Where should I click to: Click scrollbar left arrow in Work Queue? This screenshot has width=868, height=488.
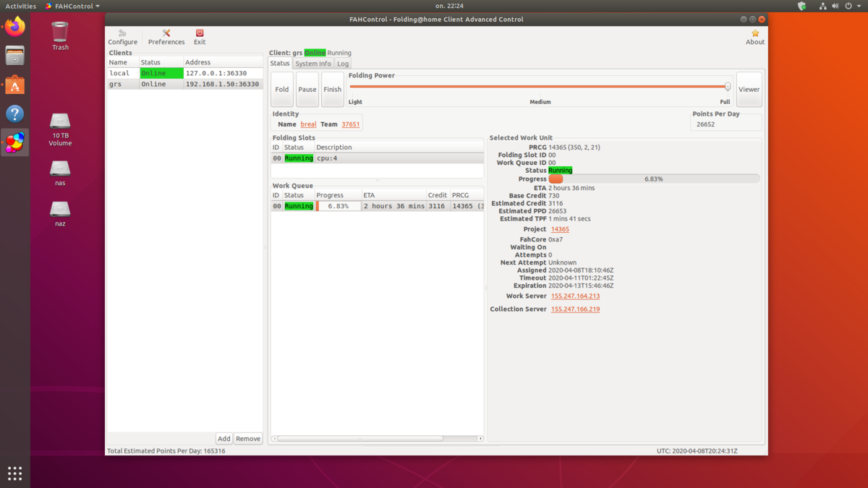point(274,438)
